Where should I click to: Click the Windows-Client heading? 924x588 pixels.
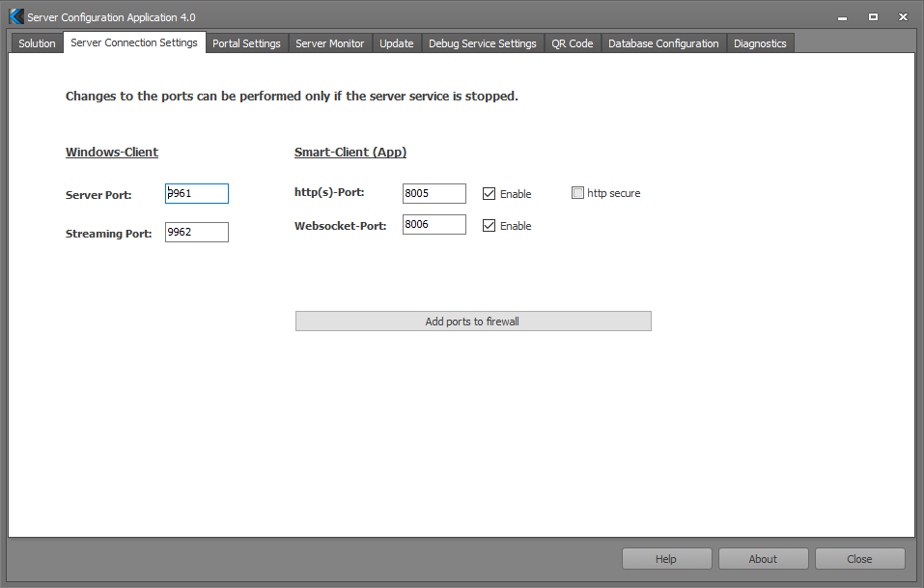click(x=112, y=152)
